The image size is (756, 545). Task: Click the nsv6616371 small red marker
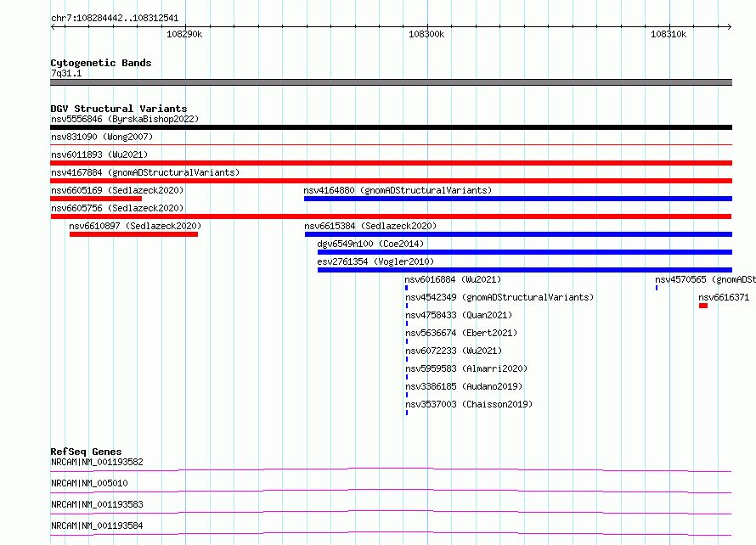pos(703,306)
